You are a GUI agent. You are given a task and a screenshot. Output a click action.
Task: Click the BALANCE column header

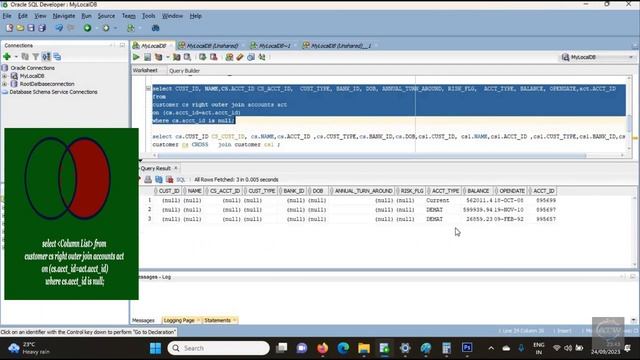(478, 191)
